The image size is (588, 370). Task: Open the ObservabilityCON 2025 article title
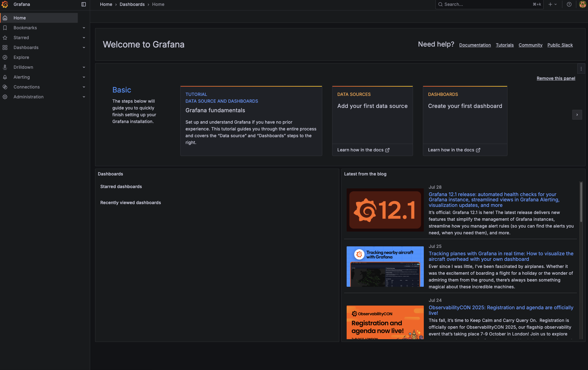pos(501,310)
